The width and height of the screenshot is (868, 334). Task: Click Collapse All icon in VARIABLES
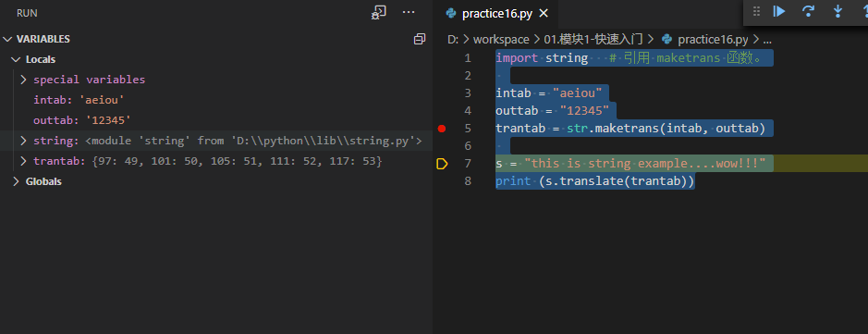pos(420,39)
